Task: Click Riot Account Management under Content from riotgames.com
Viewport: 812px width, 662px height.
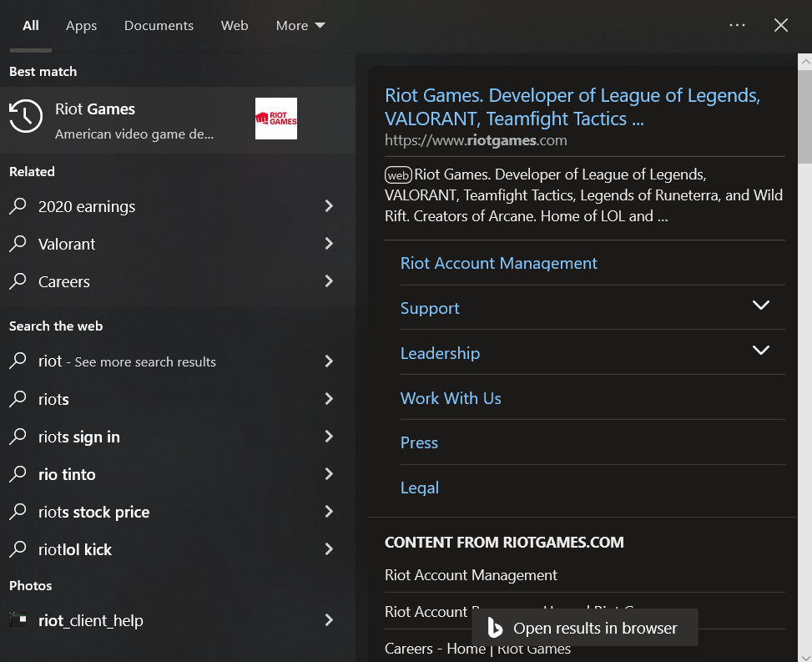Action: pos(471,575)
